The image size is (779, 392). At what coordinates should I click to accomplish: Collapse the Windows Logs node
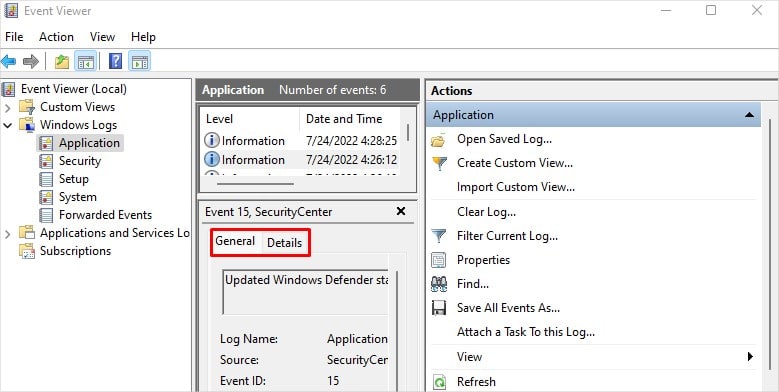tap(7, 125)
